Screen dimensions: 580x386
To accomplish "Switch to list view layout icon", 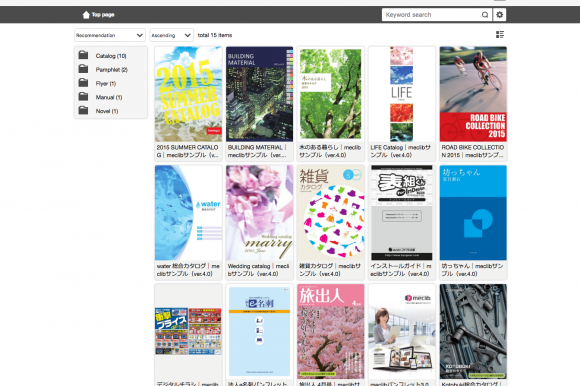I will click(x=500, y=35).
